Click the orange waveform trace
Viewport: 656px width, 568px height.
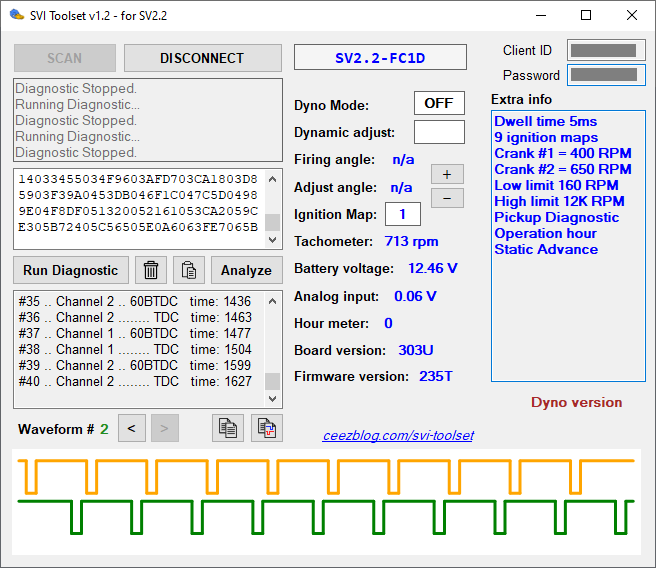[326, 476]
